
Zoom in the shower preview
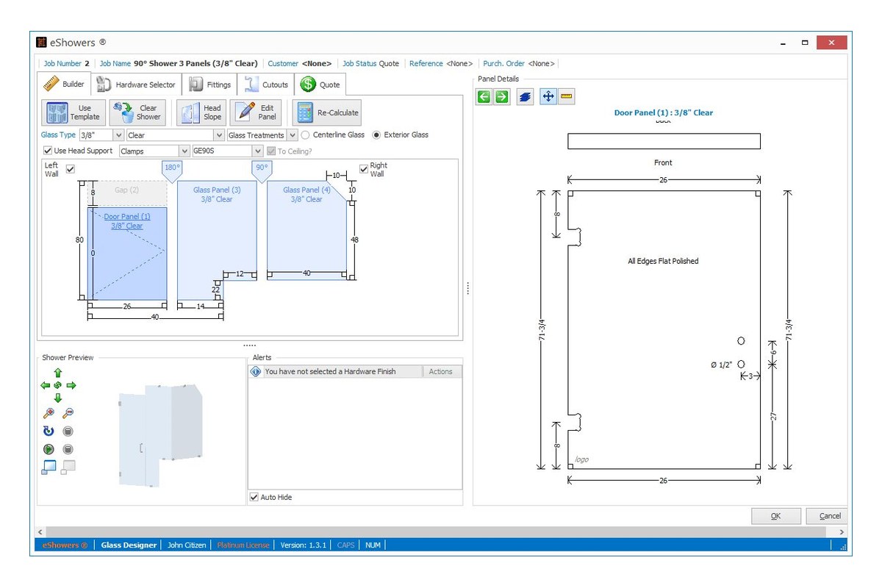pos(49,413)
